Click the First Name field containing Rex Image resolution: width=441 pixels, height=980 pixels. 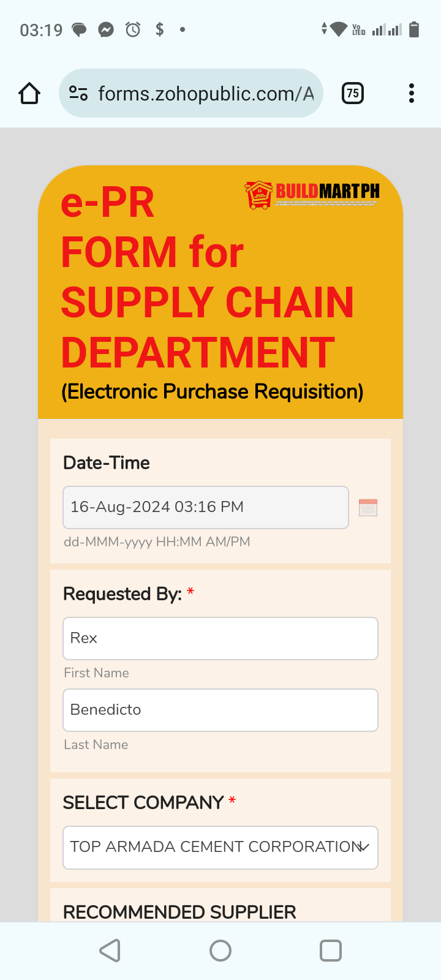(221, 639)
